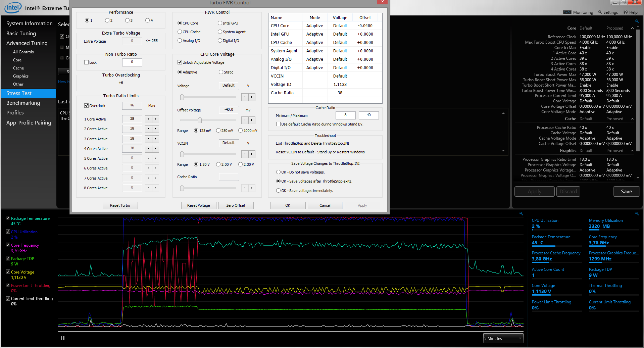
Task: Toggle Unlock Adjustable Voltage checkbox
Action: [x=180, y=62]
